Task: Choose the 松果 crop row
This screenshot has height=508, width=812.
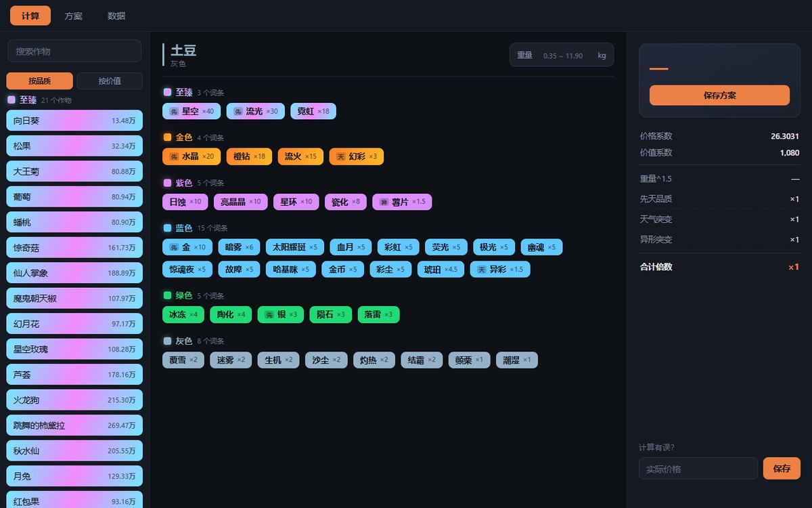Action: coord(74,146)
